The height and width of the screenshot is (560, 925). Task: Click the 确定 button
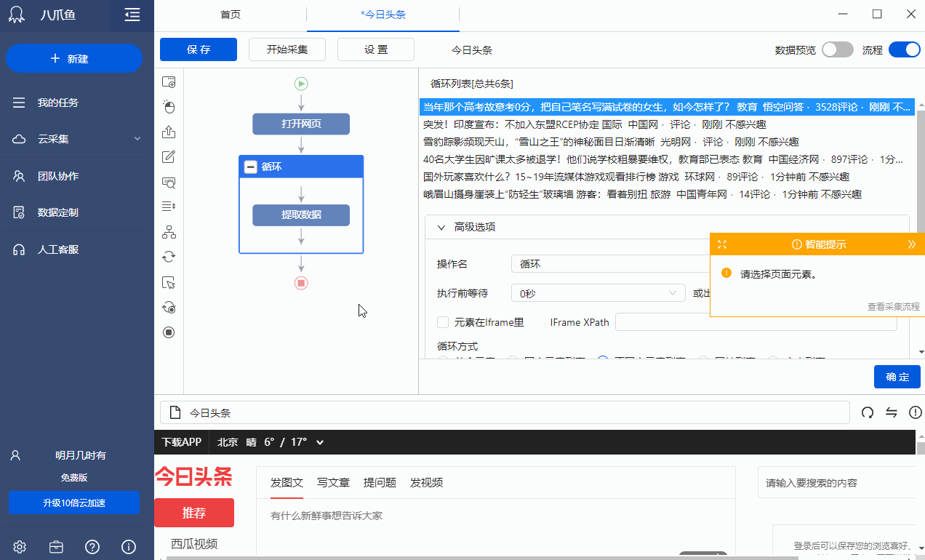pyautogui.click(x=897, y=377)
